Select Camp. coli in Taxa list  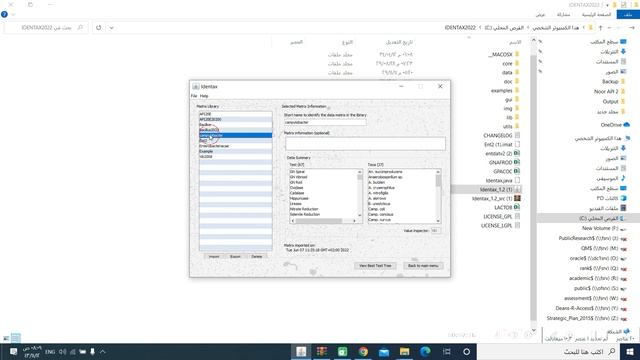coord(377,209)
